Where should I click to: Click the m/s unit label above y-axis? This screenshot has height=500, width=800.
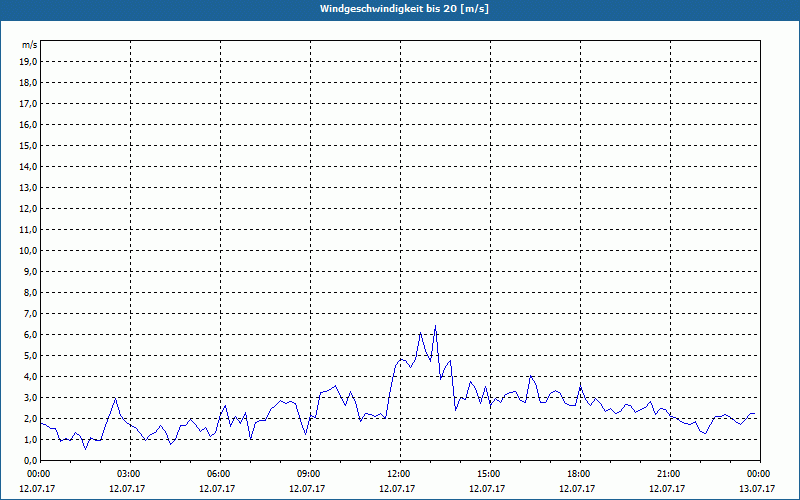coord(30,45)
